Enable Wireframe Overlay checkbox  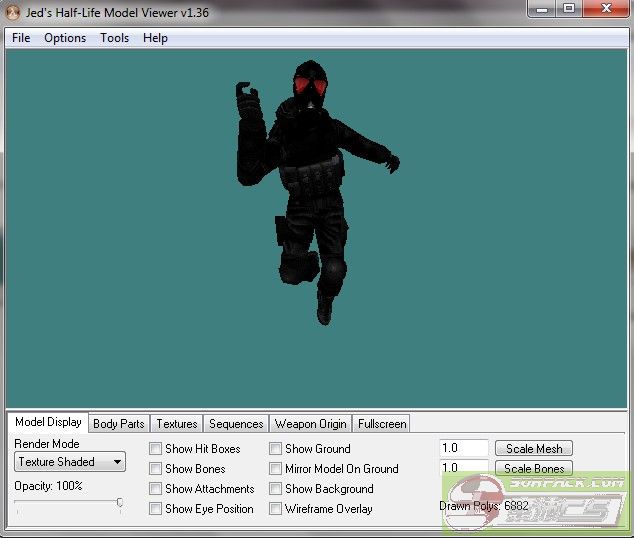point(275,508)
